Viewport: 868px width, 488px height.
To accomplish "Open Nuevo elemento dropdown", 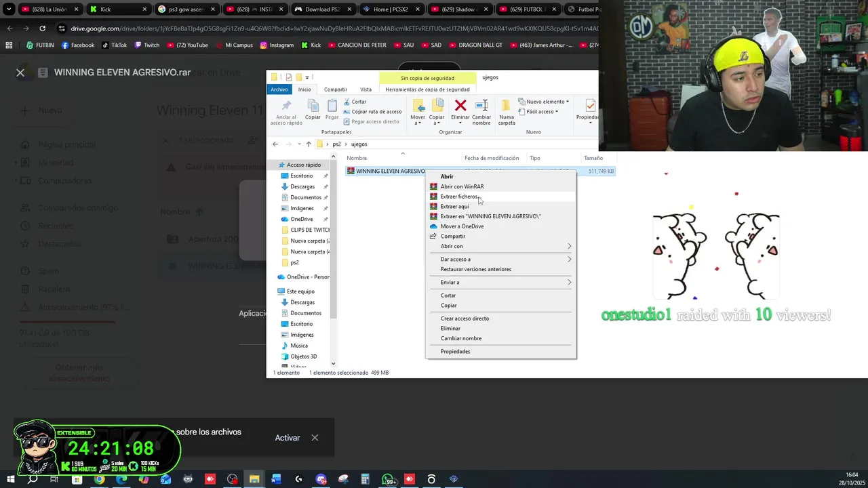I will 544,102.
